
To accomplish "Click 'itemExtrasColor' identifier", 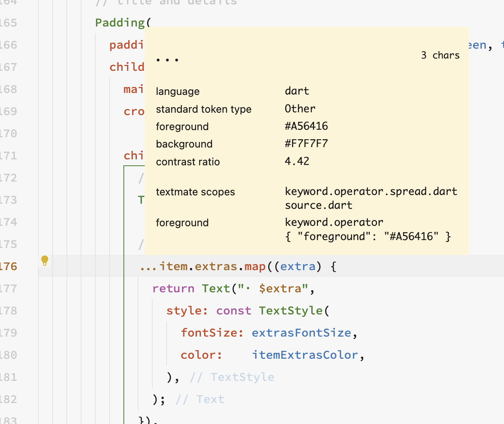I will coord(305,355).
